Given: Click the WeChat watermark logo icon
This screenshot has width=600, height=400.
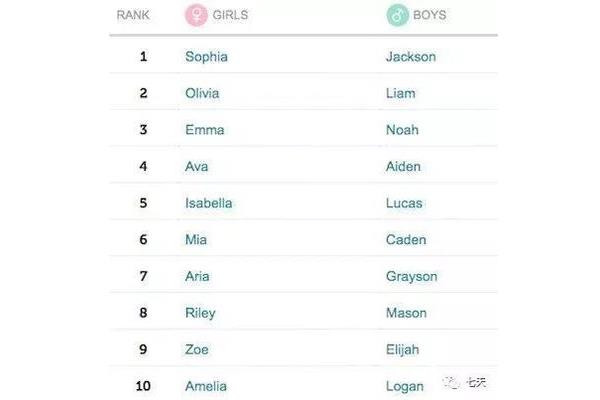Looking at the screenshot, I should coord(451,382).
